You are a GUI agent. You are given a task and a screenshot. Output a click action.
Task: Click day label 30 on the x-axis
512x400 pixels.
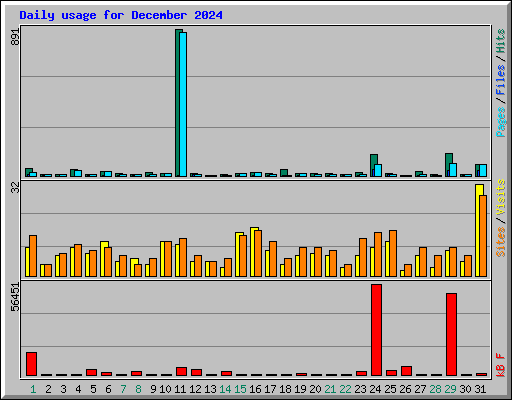click(465, 389)
